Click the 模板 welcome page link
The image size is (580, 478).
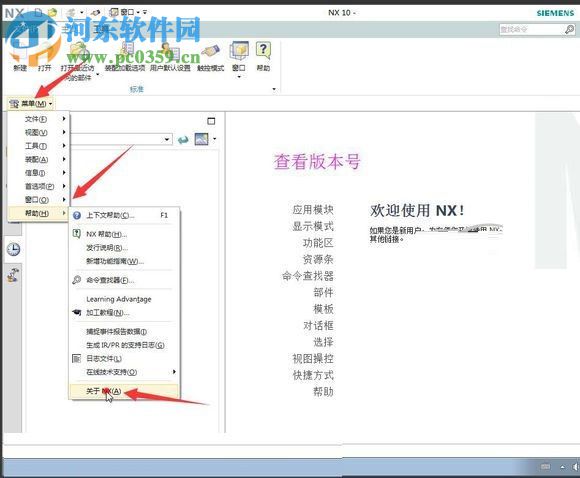click(323, 309)
